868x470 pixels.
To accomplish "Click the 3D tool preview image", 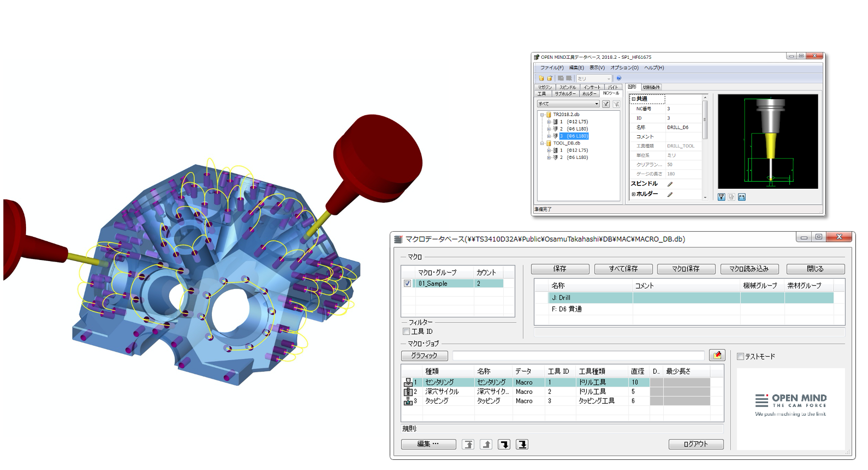I will click(x=768, y=141).
